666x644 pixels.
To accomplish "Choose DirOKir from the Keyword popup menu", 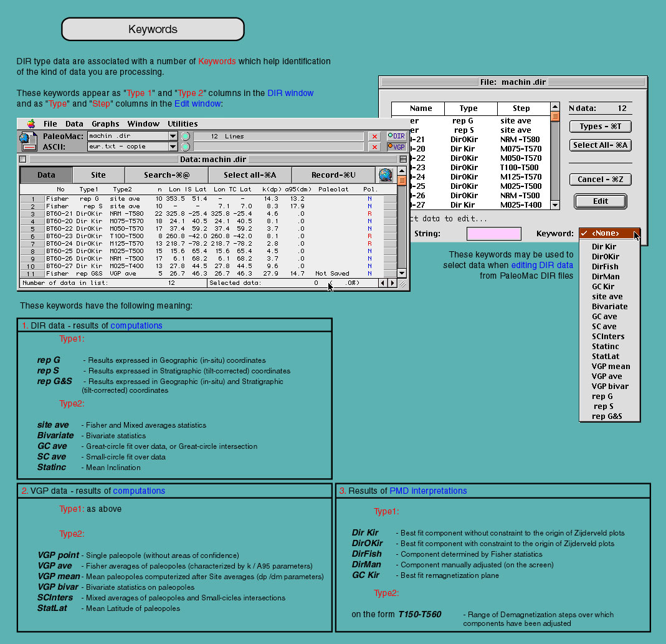I will point(609,257).
